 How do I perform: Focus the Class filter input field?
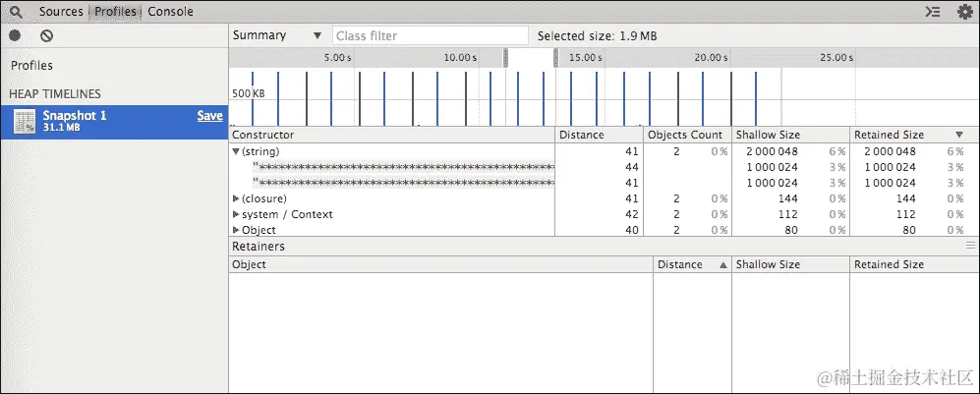[x=430, y=35]
